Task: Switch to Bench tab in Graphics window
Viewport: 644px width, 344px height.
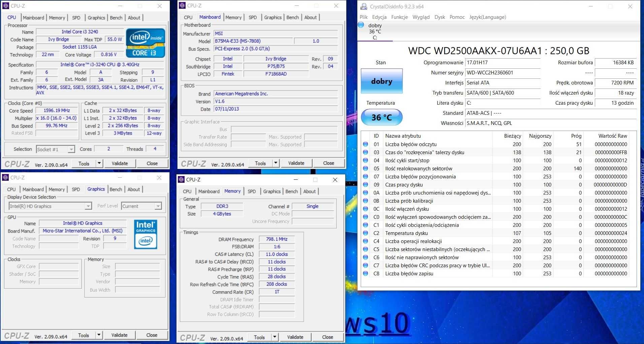Action: click(x=116, y=189)
